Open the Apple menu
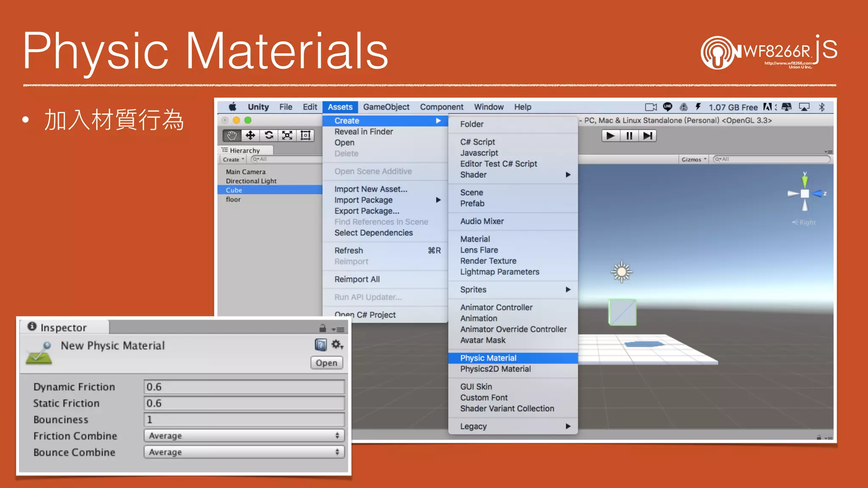Image resolution: width=868 pixels, height=488 pixels. 233,107
